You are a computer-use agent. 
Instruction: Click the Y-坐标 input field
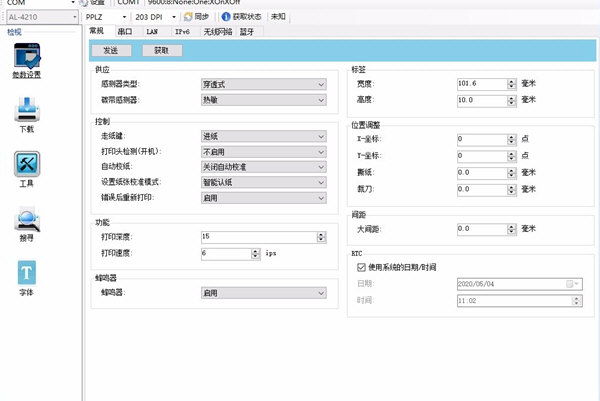pyautogui.click(x=482, y=156)
